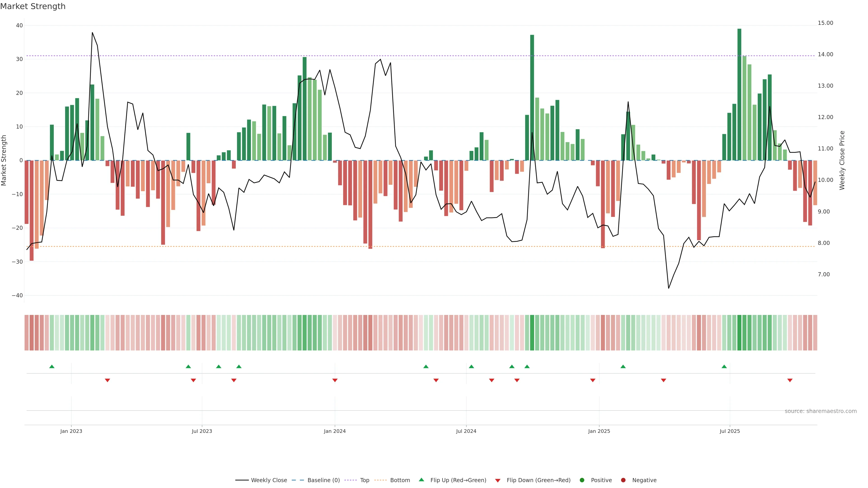Viewport: 868px width, 488px height.
Task: Click Negative red circle legend icon
Action: click(x=623, y=480)
